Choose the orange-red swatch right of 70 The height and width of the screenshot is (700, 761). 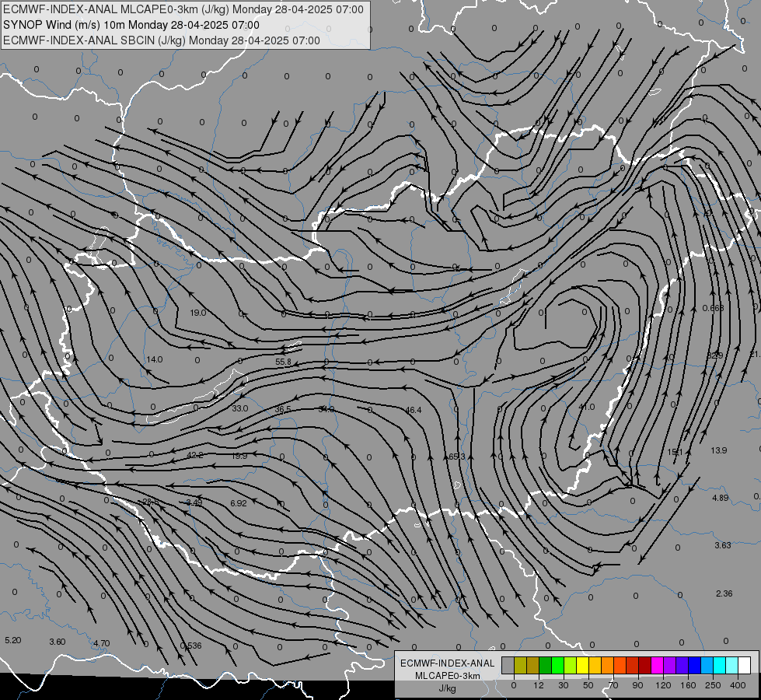[620, 665]
